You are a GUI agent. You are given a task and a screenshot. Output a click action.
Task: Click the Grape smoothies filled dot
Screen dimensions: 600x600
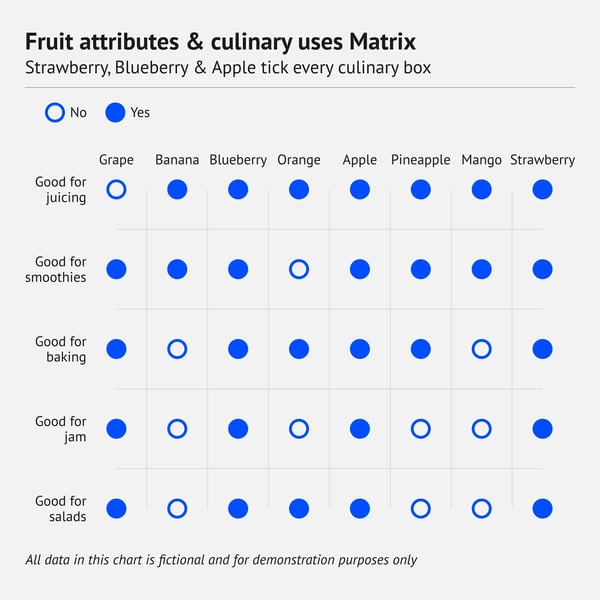click(116, 269)
